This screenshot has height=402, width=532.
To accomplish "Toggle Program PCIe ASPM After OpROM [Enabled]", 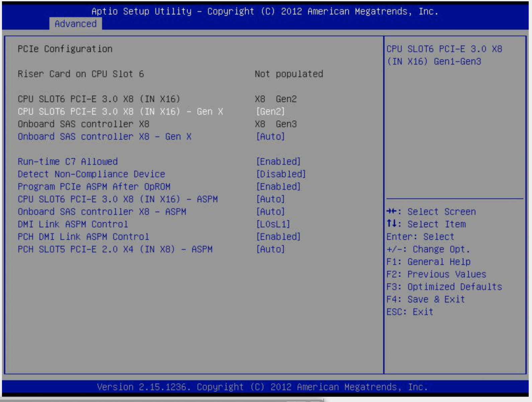I will coord(278,187).
